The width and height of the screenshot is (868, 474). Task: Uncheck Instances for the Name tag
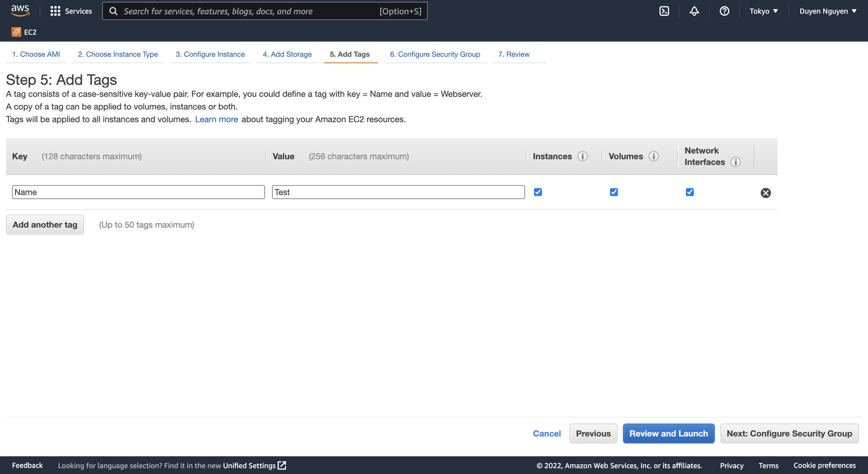point(538,192)
